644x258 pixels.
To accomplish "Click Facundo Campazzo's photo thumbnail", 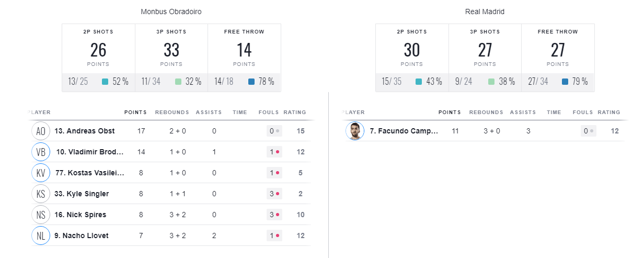I will 355,131.
